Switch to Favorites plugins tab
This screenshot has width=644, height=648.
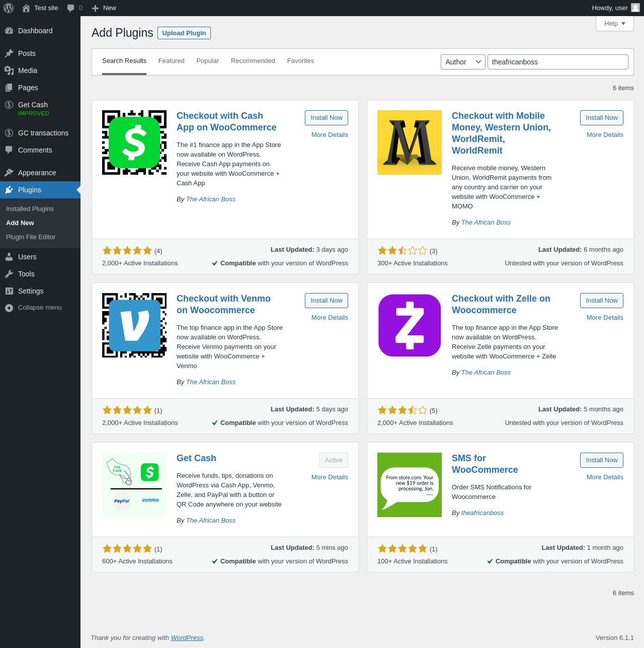click(x=300, y=61)
